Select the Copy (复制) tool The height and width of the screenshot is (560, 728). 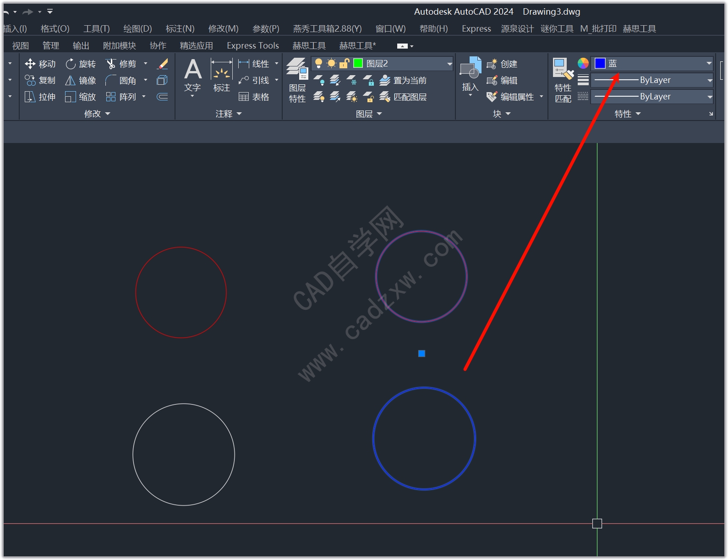(40, 80)
